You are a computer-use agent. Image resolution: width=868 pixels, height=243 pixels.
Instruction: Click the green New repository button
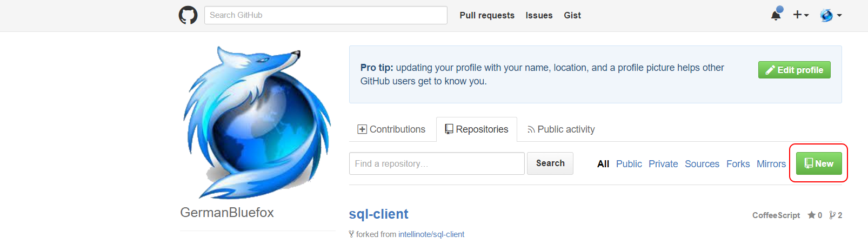pos(819,163)
